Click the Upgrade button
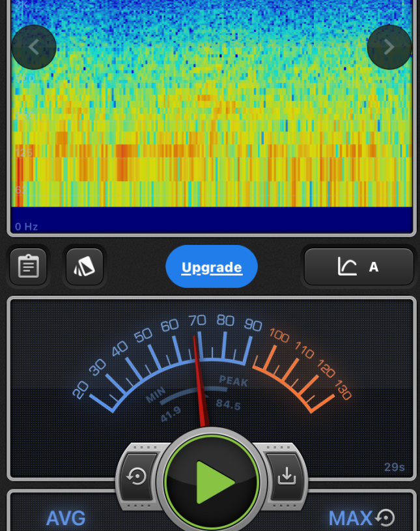The height and width of the screenshot is (531, 420). tap(212, 267)
